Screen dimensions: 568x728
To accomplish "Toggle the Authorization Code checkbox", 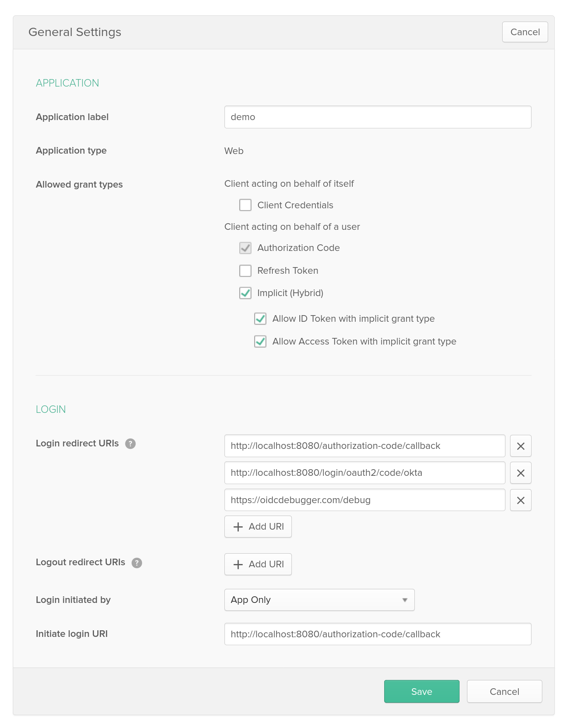I will [245, 248].
